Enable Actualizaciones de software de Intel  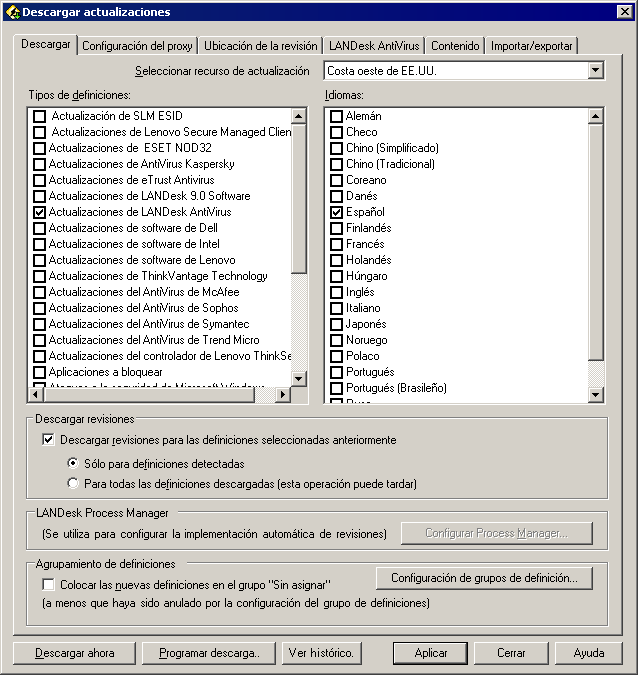pos(39,244)
